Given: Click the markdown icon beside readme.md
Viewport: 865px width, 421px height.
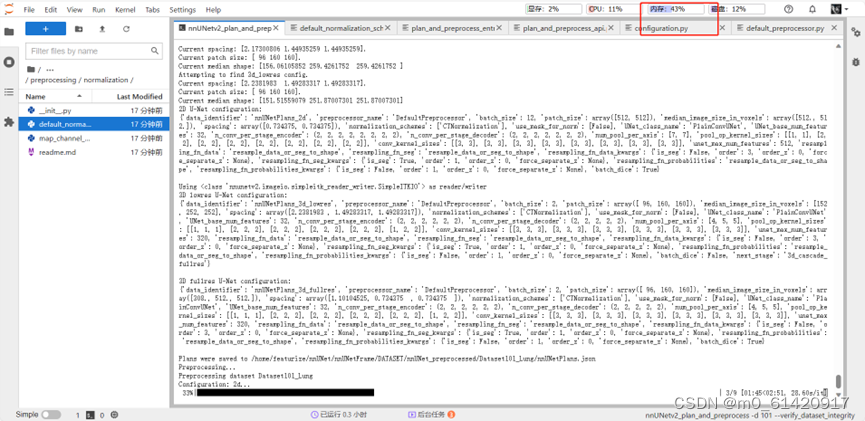Looking at the screenshot, I should [x=31, y=152].
